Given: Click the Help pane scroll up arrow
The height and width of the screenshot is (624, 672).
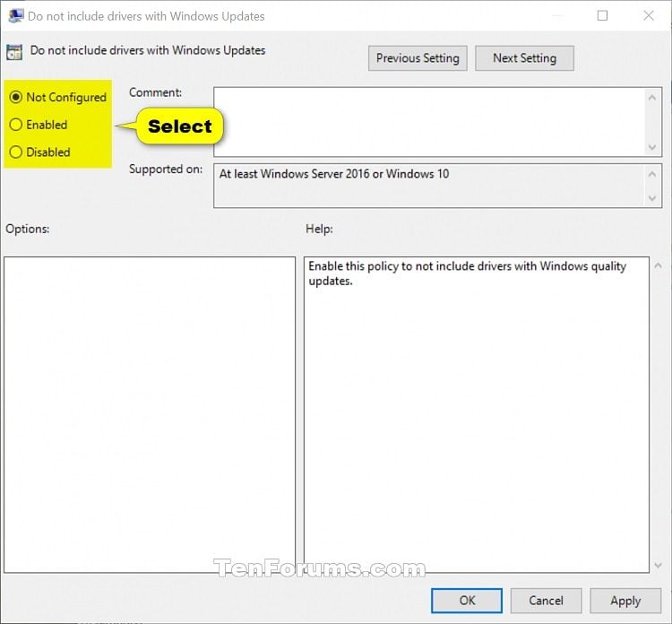Looking at the screenshot, I should pos(658,266).
